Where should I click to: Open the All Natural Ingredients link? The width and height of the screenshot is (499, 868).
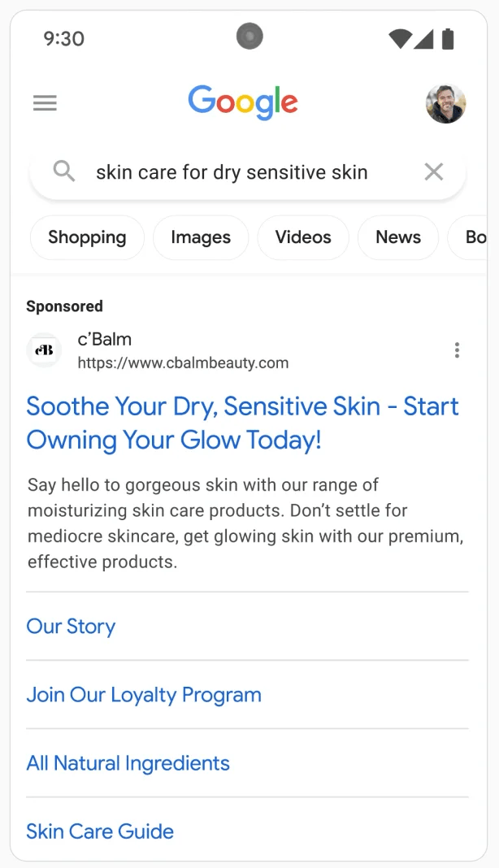click(128, 763)
